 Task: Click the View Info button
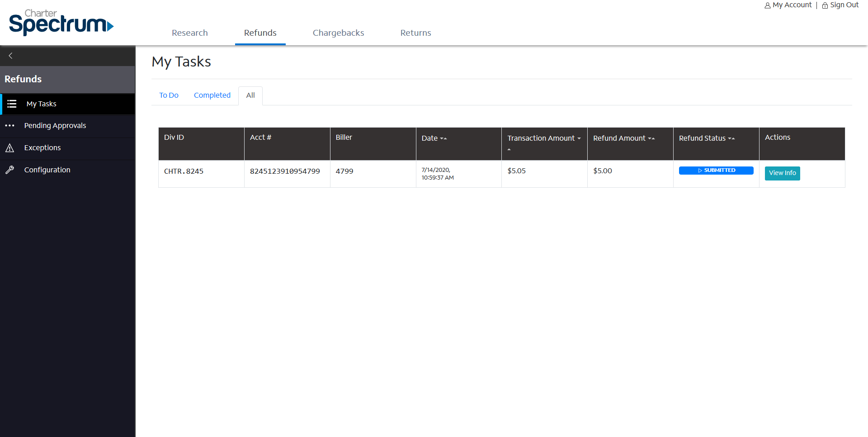click(782, 173)
